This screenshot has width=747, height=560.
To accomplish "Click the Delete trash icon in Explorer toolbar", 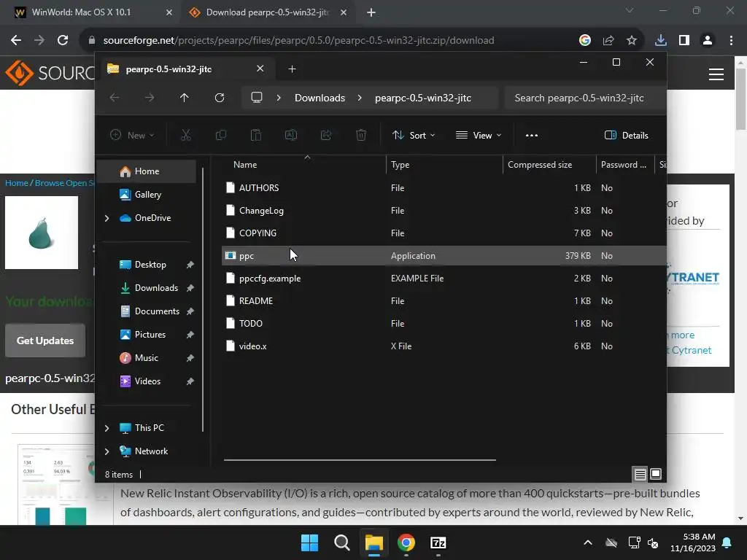I will pos(361,135).
